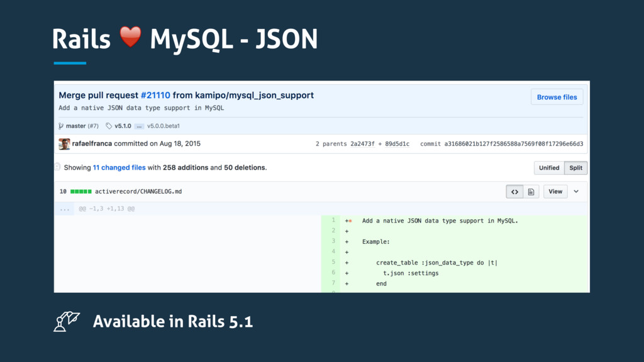The height and width of the screenshot is (362, 644).
Task: Click the master branch label
Action: click(75, 126)
